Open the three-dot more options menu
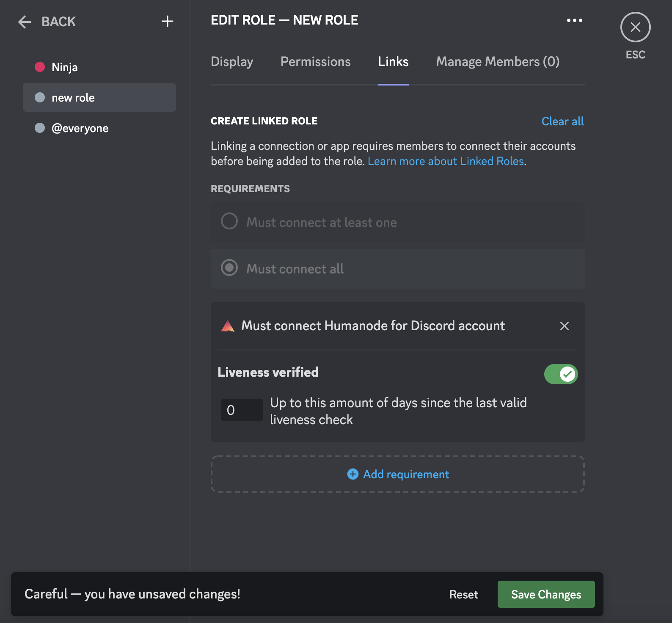This screenshot has width=672, height=623. [x=574, y=20]
